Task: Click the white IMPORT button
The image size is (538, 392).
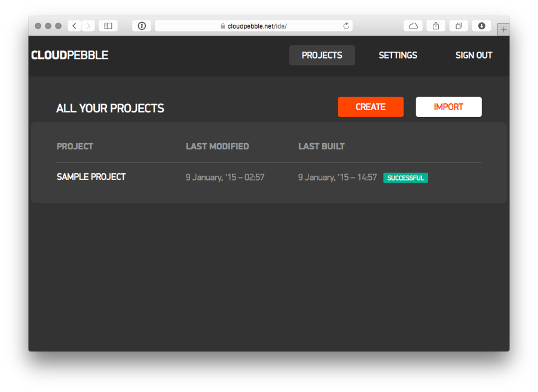Action: (x=448, y=107)
